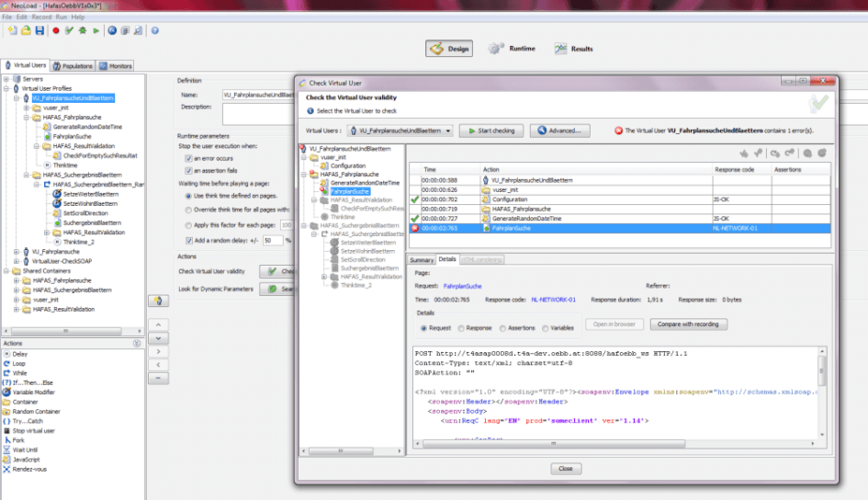Expand the Servers tree node
Image resolution: width=868 pixels, height=500 pixels.
point(6,79)
